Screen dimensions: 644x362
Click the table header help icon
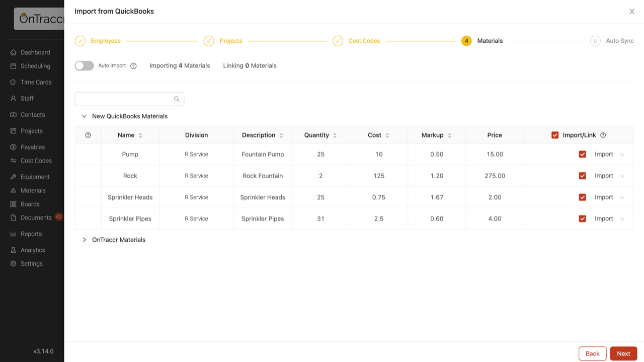pyautogui.click(x=88, y=135)
